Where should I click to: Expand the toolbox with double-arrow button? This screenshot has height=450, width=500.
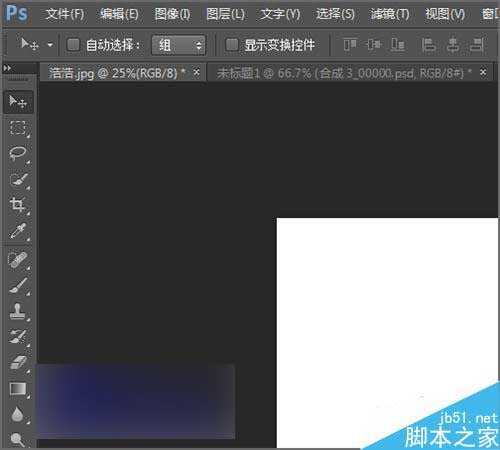(7, 68)
